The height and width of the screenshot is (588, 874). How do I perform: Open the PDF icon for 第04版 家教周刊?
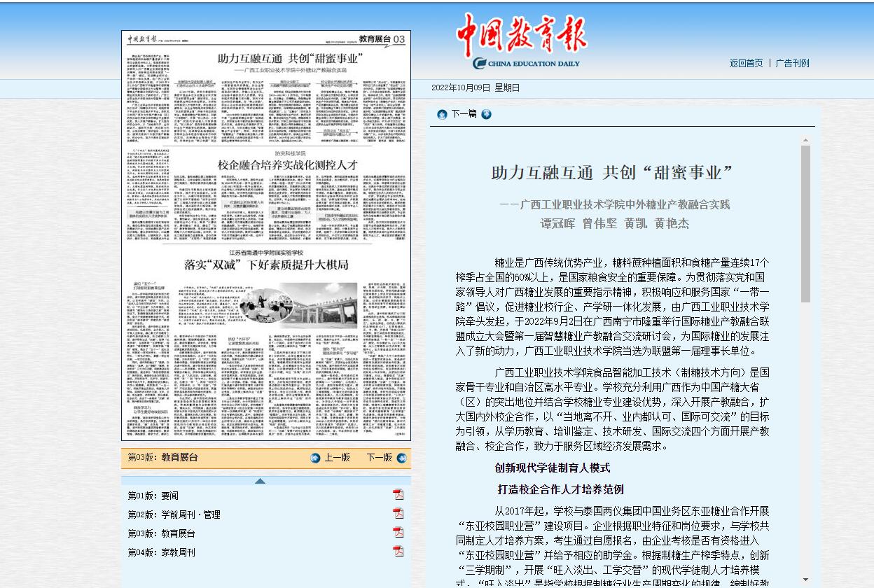tap(398, 551)
